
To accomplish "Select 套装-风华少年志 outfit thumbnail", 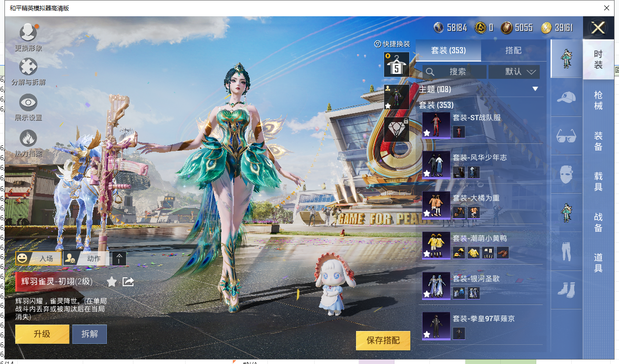I will point(436,165).
